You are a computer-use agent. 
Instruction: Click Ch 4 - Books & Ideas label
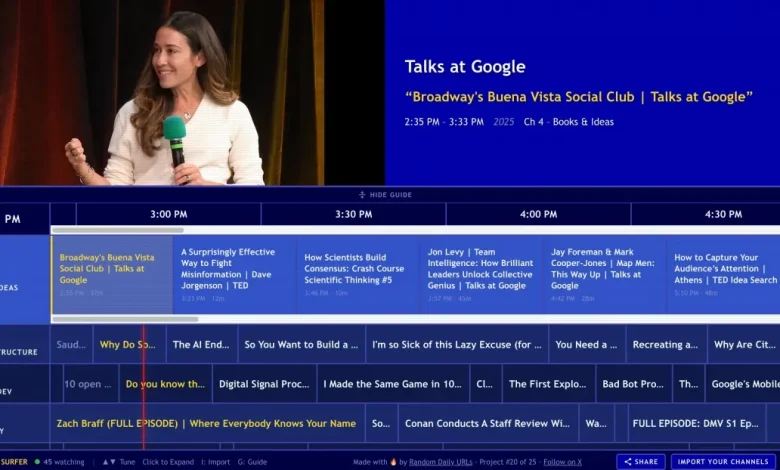pyautogui.click(x=569, y=122)
